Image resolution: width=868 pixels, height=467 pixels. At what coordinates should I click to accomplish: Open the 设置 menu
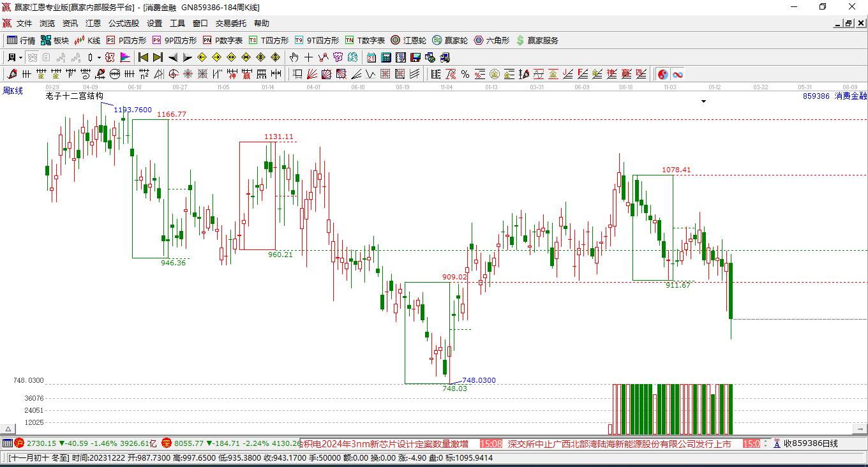(154, 24)
